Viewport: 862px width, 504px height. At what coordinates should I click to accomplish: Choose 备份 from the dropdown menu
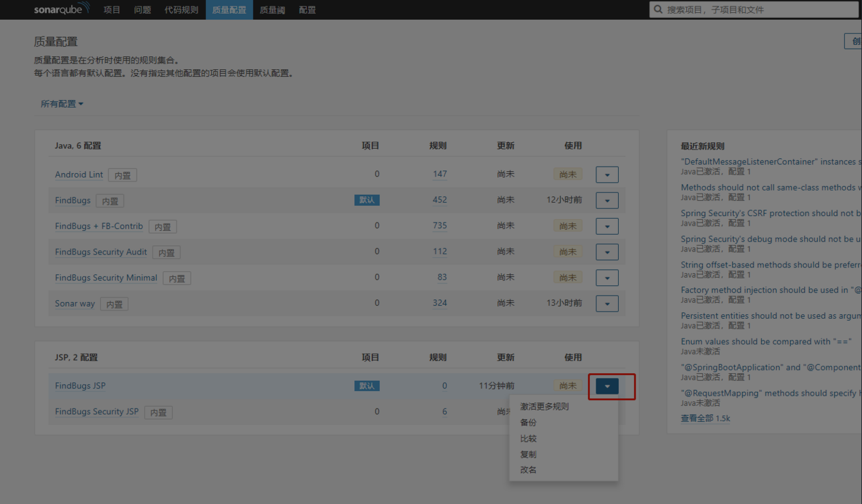pos(528,423)
